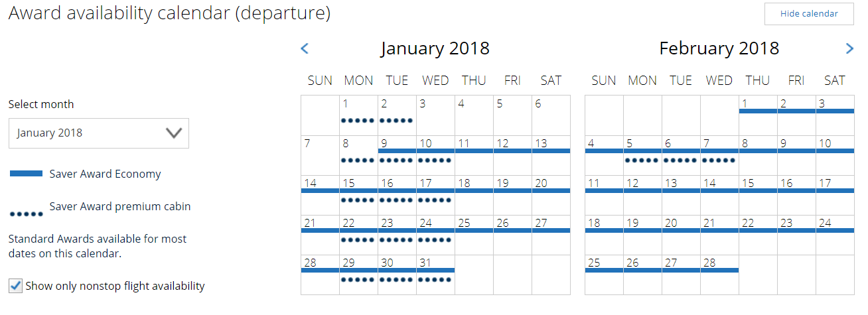The width and height of the screenshot is (868, 315).
Task: Click the Saver Award premium cabin dotted legend
Action: click(x=27, y=214)
